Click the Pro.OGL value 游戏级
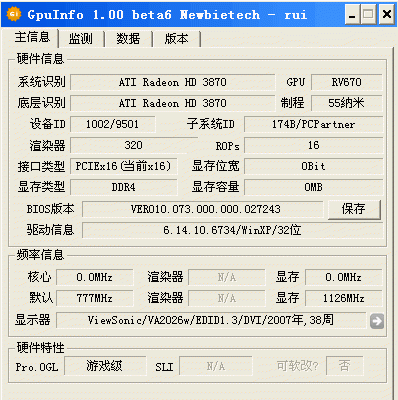The width and height of the screenshot is (398, 400). coord(105,366)
